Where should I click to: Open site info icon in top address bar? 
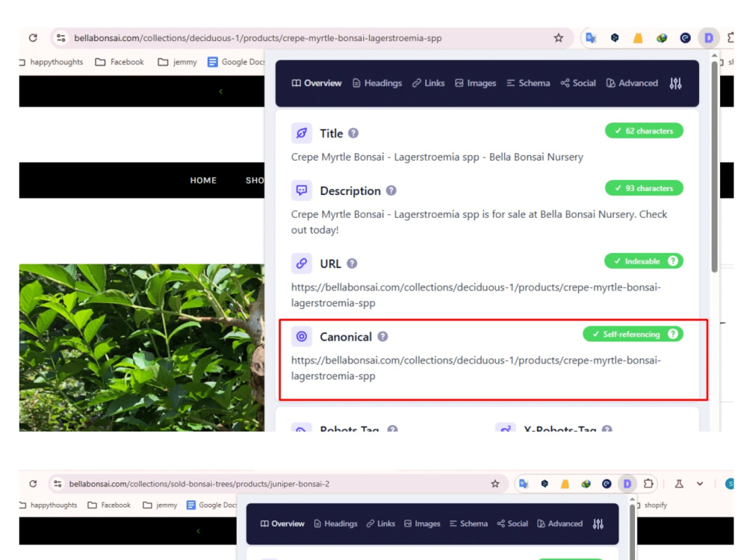(61, 37)
